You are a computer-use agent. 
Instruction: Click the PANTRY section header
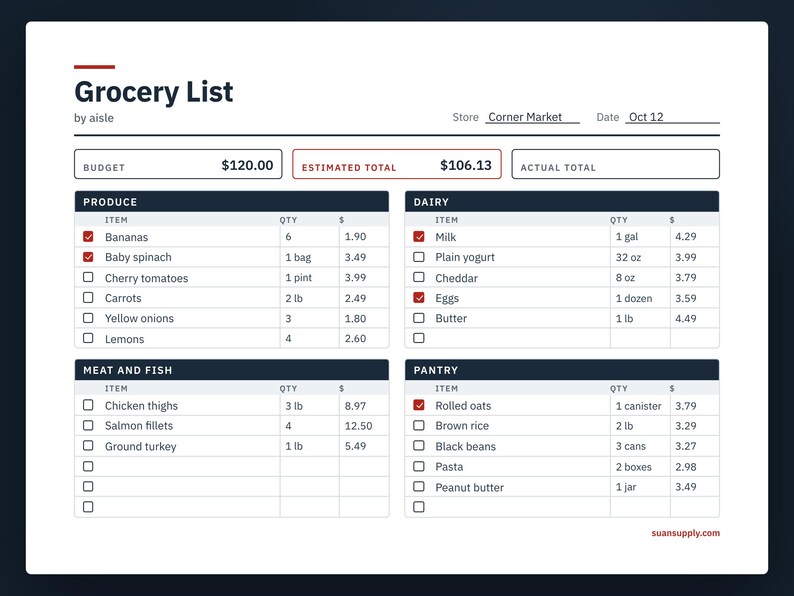pyautogui.click(x=562, y=370)
